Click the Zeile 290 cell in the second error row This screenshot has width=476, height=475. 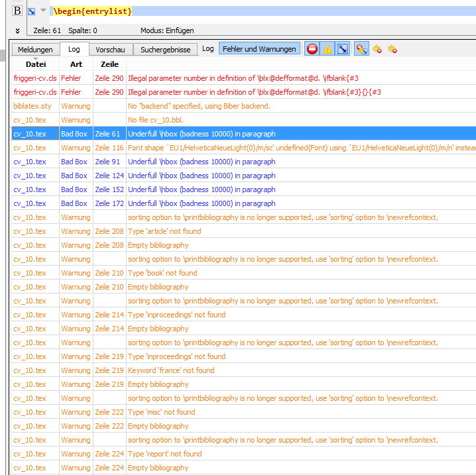(109, 92)
